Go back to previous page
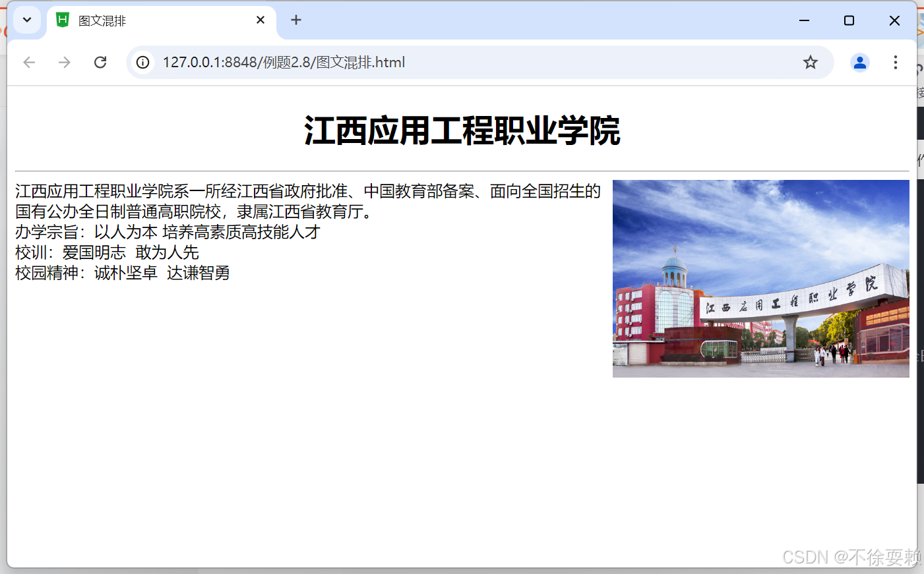The height and width of the screenshot is (574, 924). click(29, 63)
